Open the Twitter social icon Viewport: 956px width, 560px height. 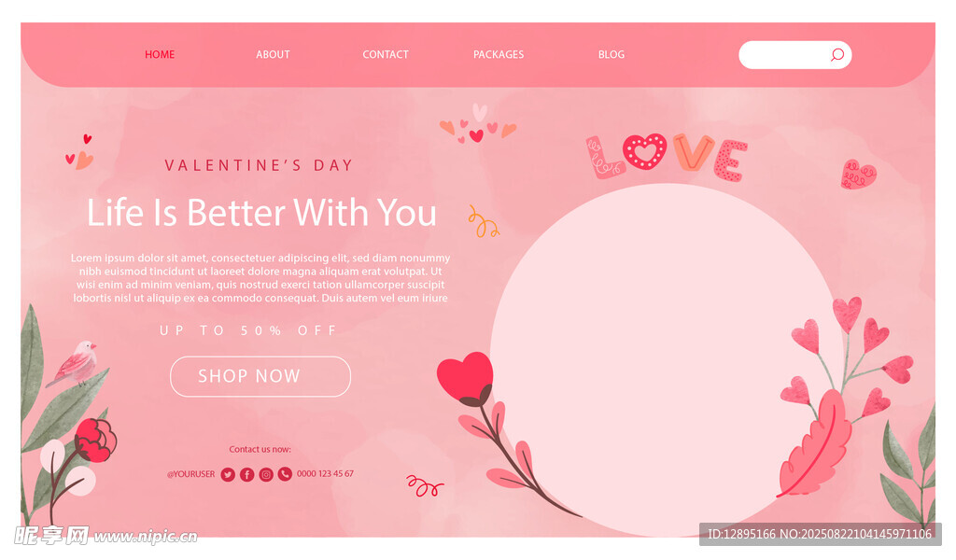tap(228, 475)
